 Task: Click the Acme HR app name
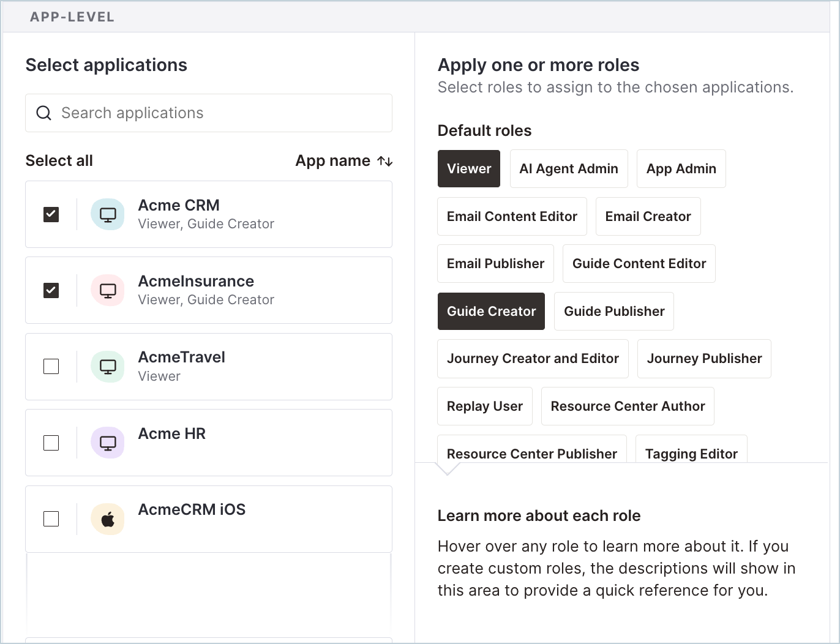[x=172, y=433]
